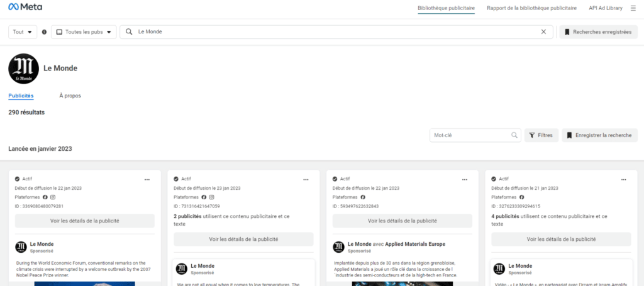The width and height of the screenshot is (644, 286).
Task: Click Facebook platform icon on ad 3276233309294615
Action: pyautogui.click(x=521, y=197)
